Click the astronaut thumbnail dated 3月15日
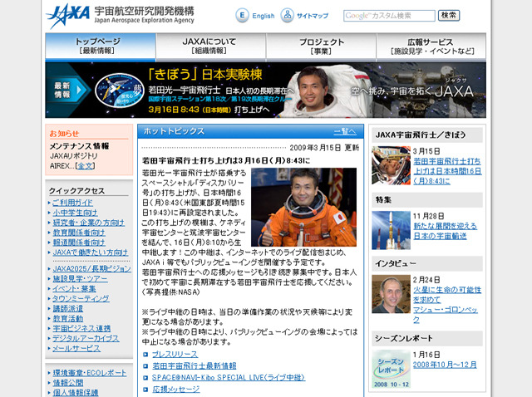532x397 pixels. click(x=391, y=166)
